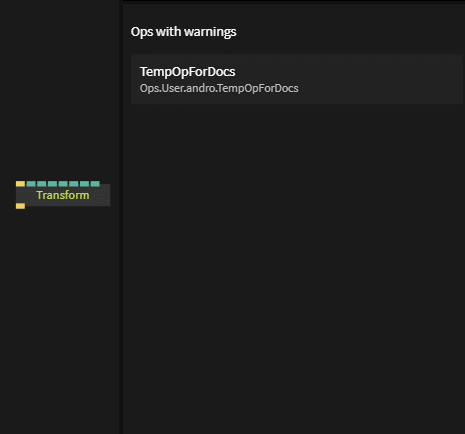The image size is (465, 434).
Task: Click the yellow output port below Transform
Action: (20, 206)
